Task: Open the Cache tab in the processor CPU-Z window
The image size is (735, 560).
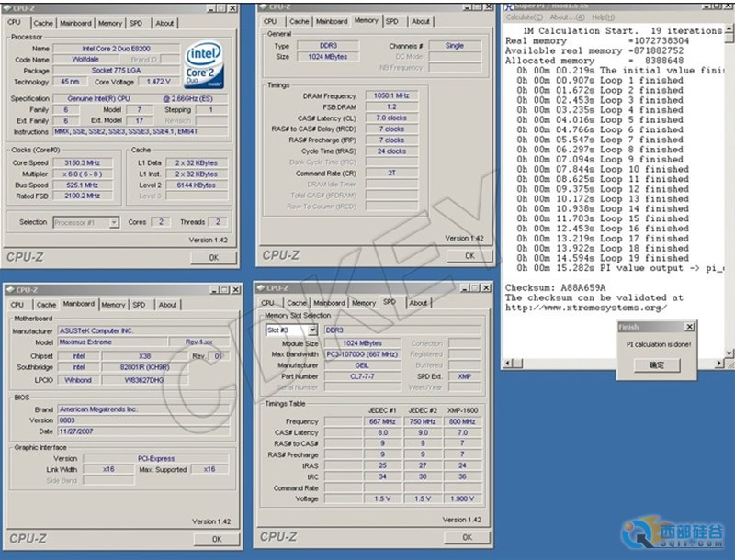Action: tap(43, 23)
